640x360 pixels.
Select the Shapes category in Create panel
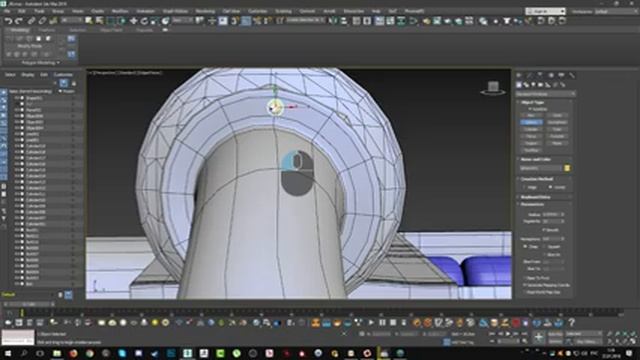[526, 85]
